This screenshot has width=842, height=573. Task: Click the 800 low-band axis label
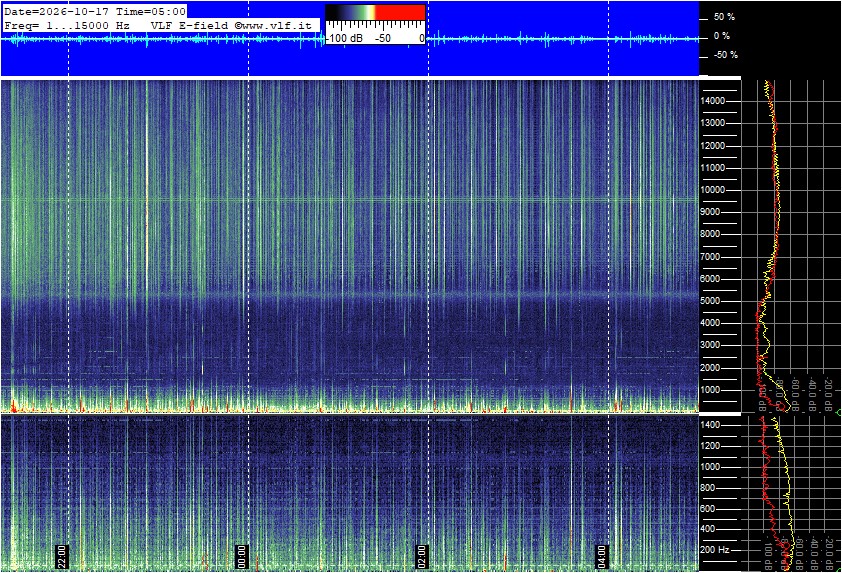coord(708,488)
